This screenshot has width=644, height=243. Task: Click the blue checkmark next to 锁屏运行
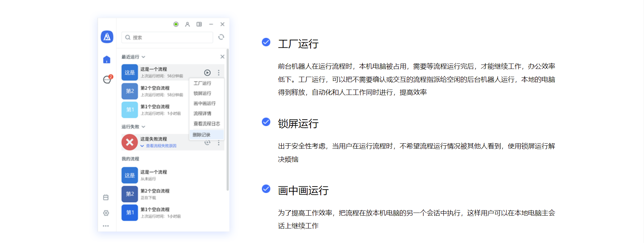click(x=266, y=122)
